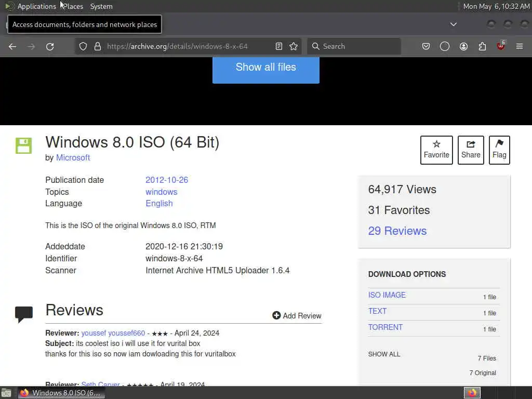The width and height of the screenshot is (532, 399).
Task: Click the 7 Original text
Action: pos(483,373)
